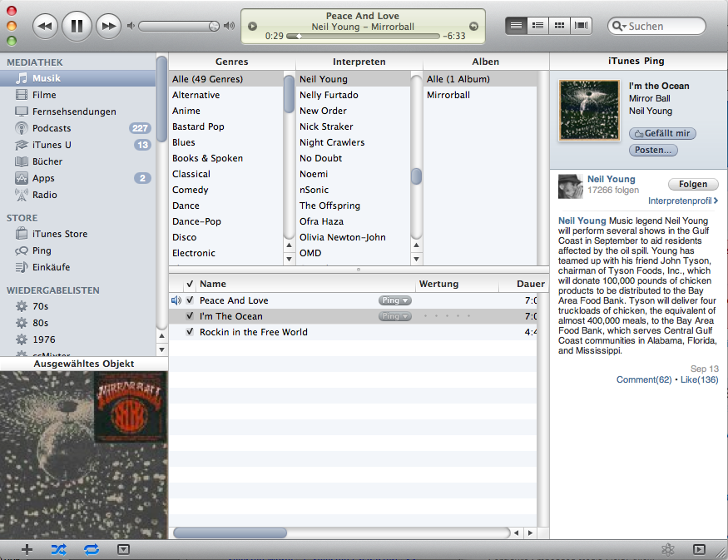Open the Filme library

[x=78, y=95]
